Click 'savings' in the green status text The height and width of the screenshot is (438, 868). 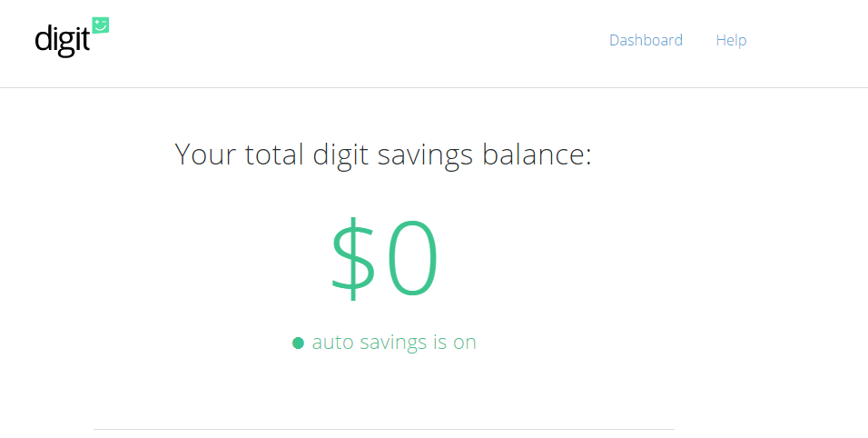392,343
